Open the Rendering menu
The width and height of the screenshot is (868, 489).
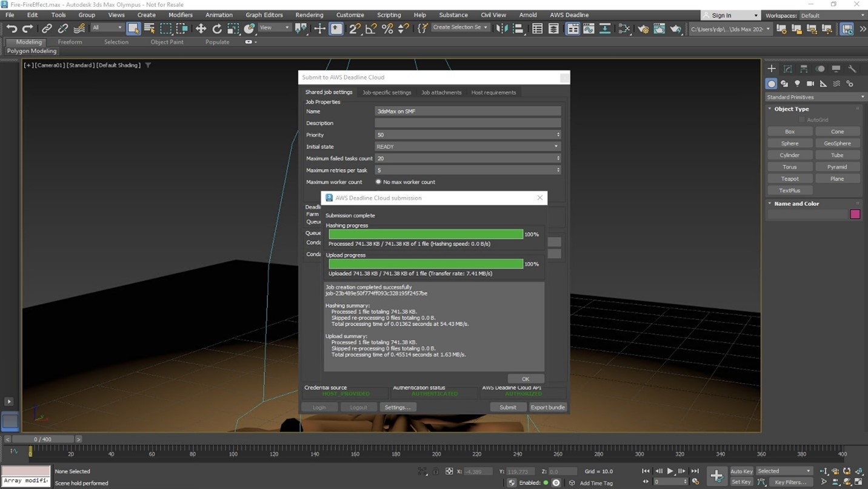click(x=309, y=15)
